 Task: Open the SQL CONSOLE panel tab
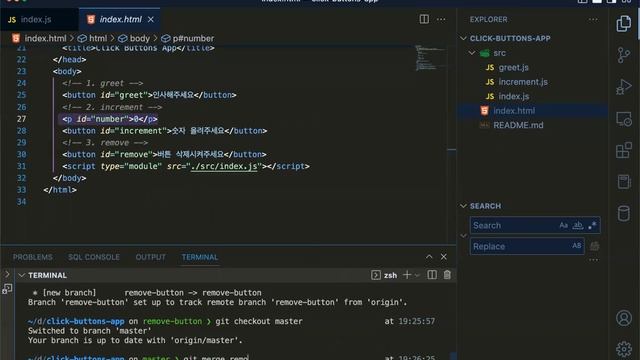(x=94, y=257)
